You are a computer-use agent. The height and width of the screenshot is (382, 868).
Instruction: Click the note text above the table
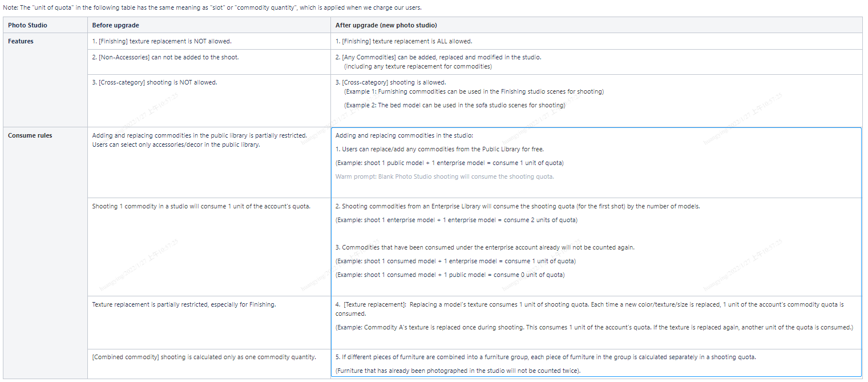click(x=212, y=8)
